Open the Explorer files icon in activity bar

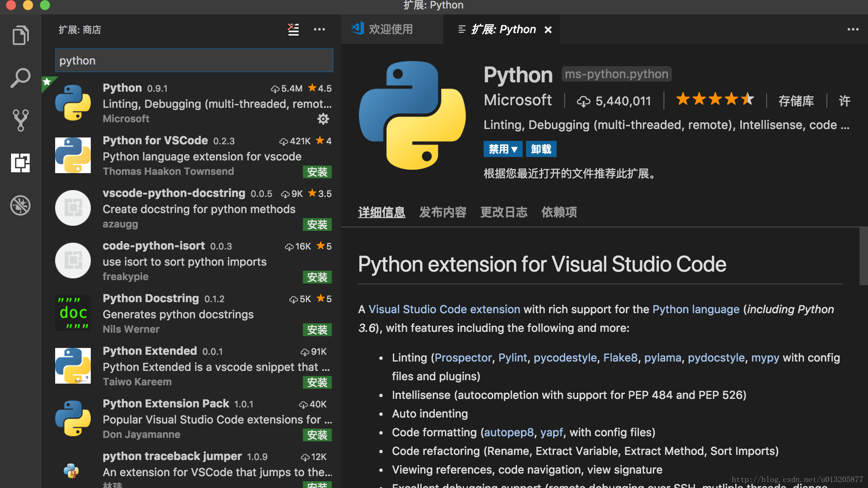pyautogui.click(x=20, y=36)
